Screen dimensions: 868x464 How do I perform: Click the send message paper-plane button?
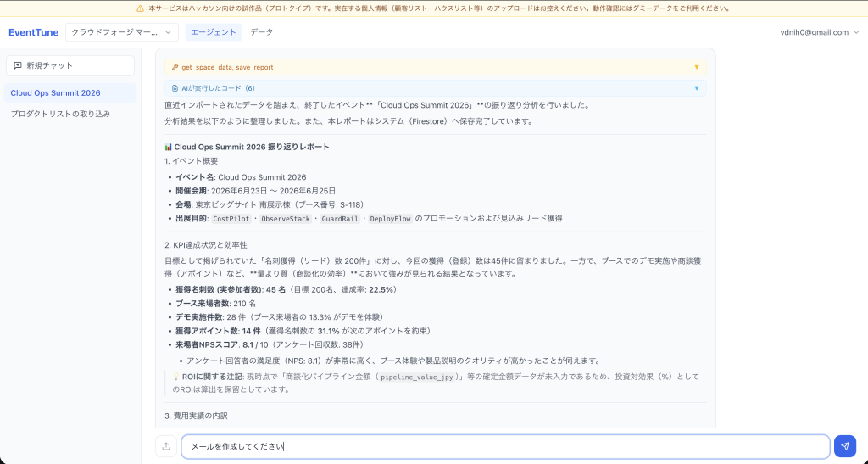[x=845, y=446]
